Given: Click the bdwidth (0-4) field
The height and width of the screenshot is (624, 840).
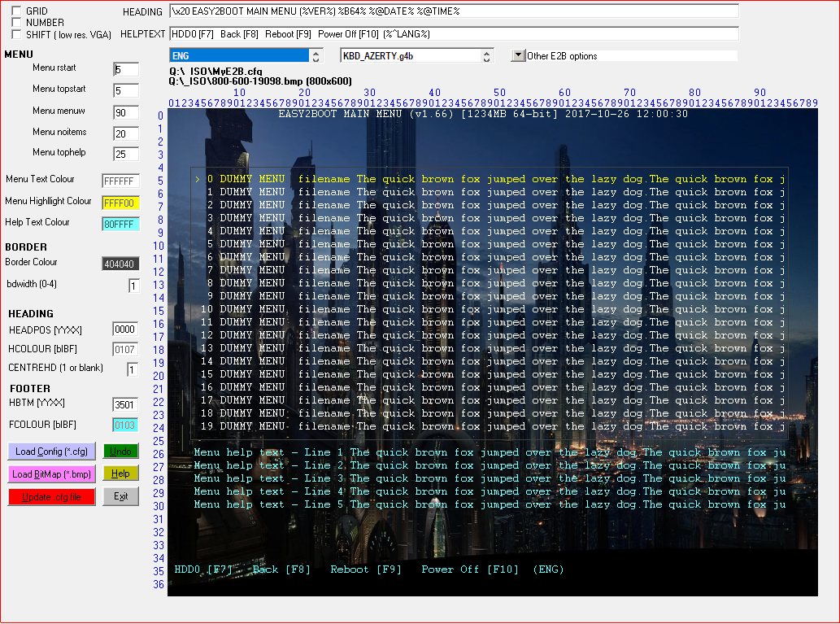Looking at the screenshot, I should 134,286.
